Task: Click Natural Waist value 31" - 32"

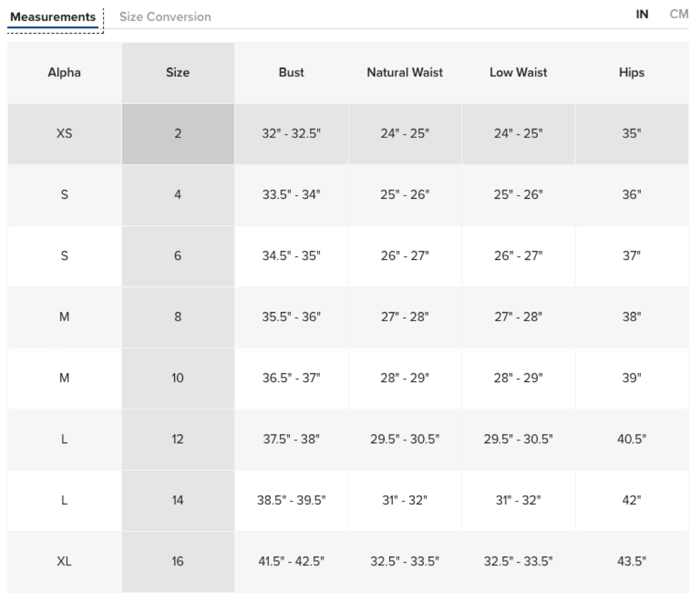Action: (404, 500)
